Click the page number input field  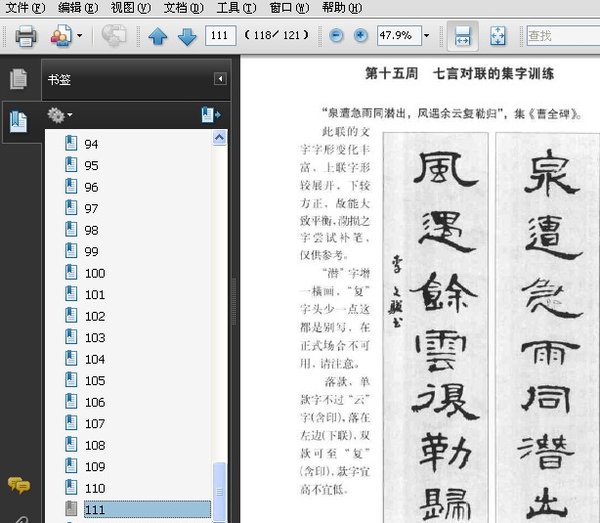(x=220, y=37)
